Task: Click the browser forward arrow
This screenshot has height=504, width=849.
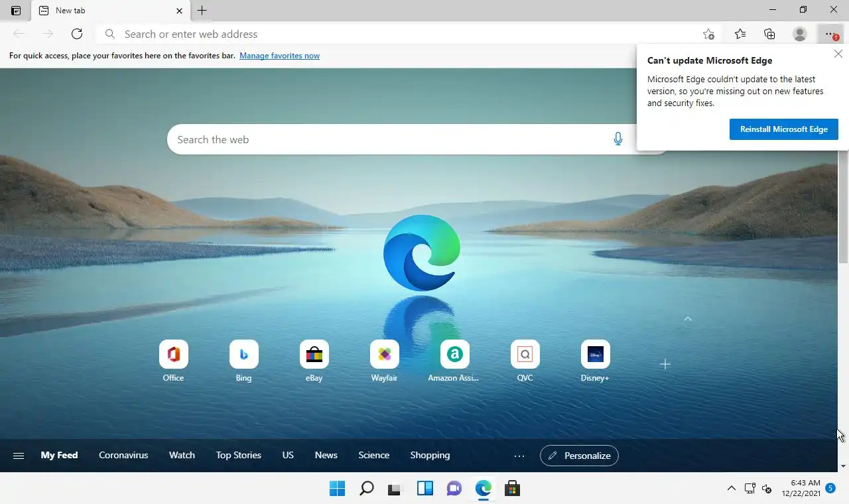Action: pos(47,34)
